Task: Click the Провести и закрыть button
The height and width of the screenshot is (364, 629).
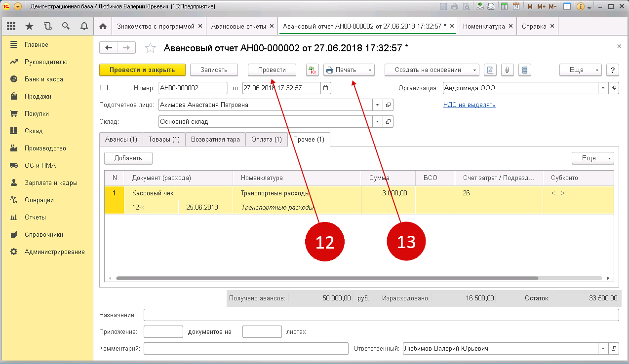Action: [142, 70]
